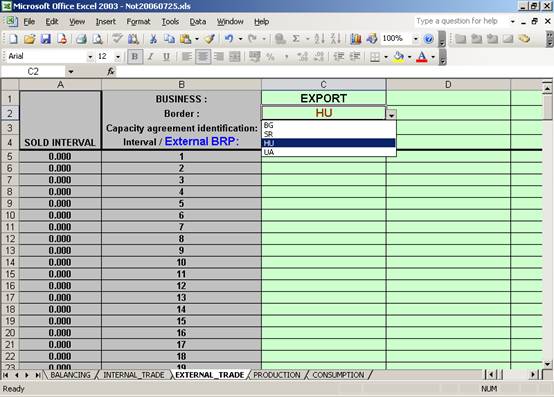This screenshot has width=554, height=397.
Task: Switch to the BALANCING sheet tab
Action: [70, 375]
